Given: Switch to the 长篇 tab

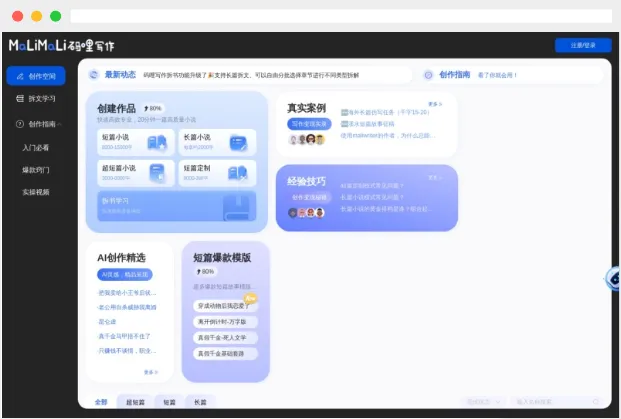Looking at the screenshot, I should pyautogui.click(x=200, y=402).
